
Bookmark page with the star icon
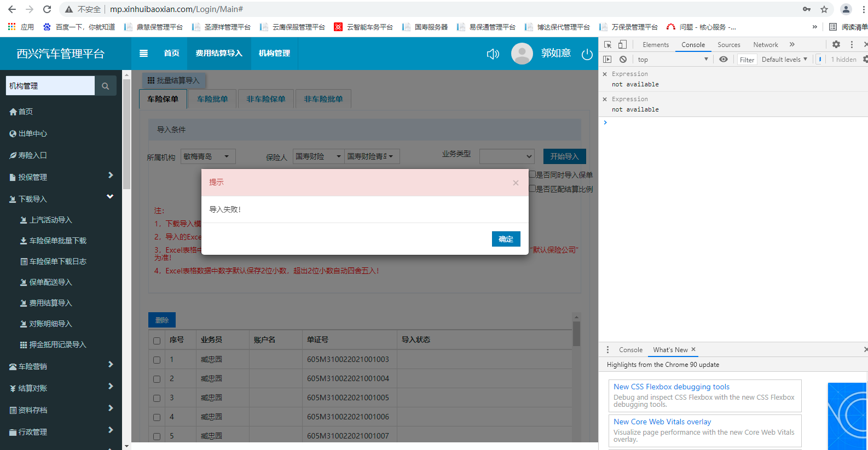point(824,9)
